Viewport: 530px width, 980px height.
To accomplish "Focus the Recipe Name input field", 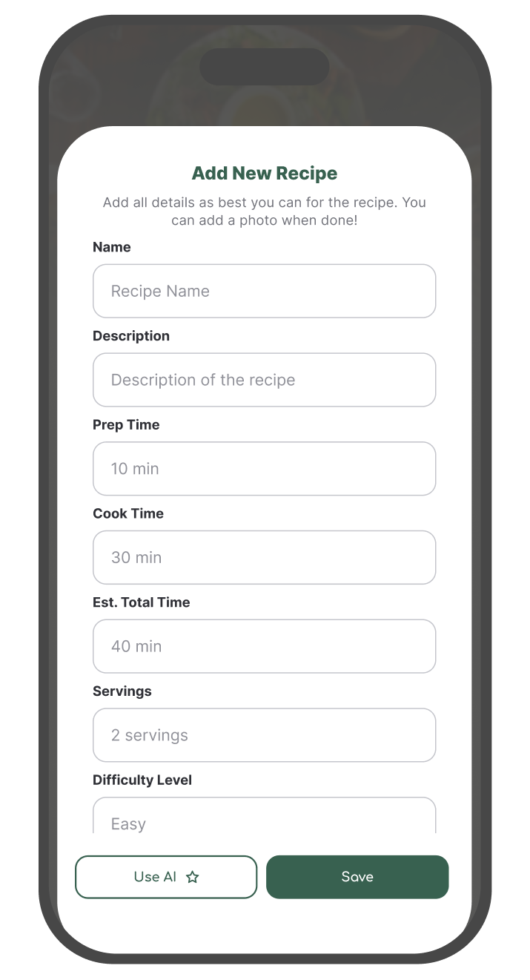I will (x=264, y=291).
